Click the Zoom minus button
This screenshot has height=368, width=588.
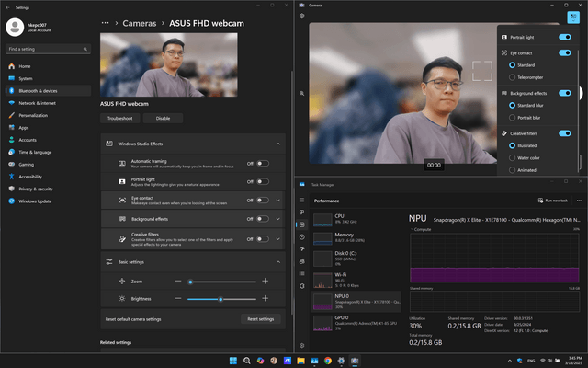point(178,281)
